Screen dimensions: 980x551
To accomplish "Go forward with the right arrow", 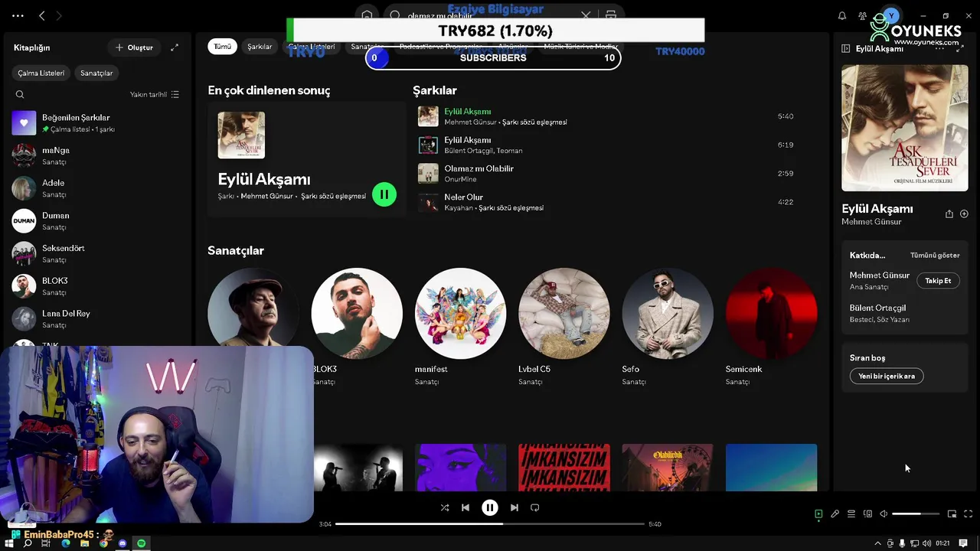I will point(59,15).
